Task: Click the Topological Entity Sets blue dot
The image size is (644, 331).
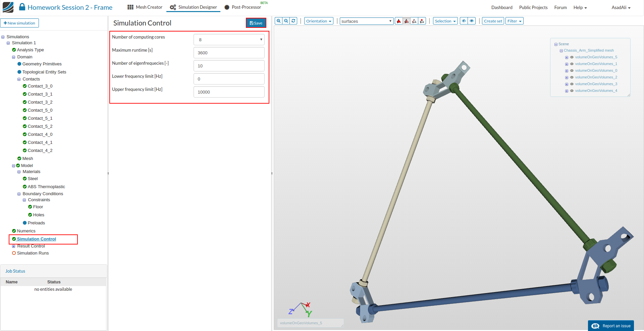Action: pos(19,72)
